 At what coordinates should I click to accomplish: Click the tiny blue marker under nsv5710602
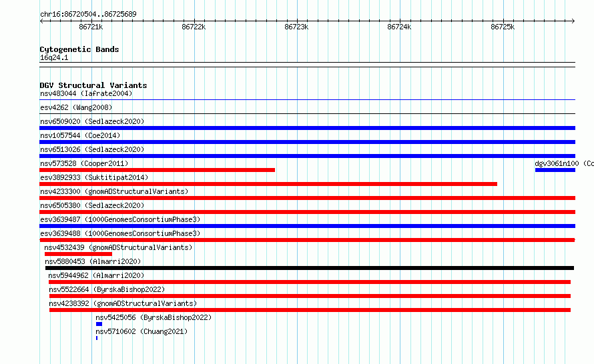(97, 338)
